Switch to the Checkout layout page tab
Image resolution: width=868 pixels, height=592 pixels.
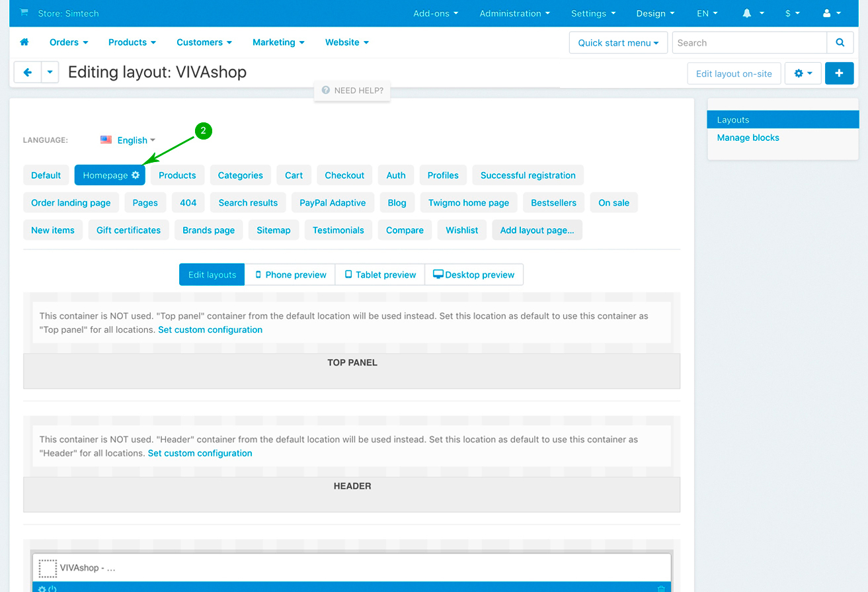344,175
